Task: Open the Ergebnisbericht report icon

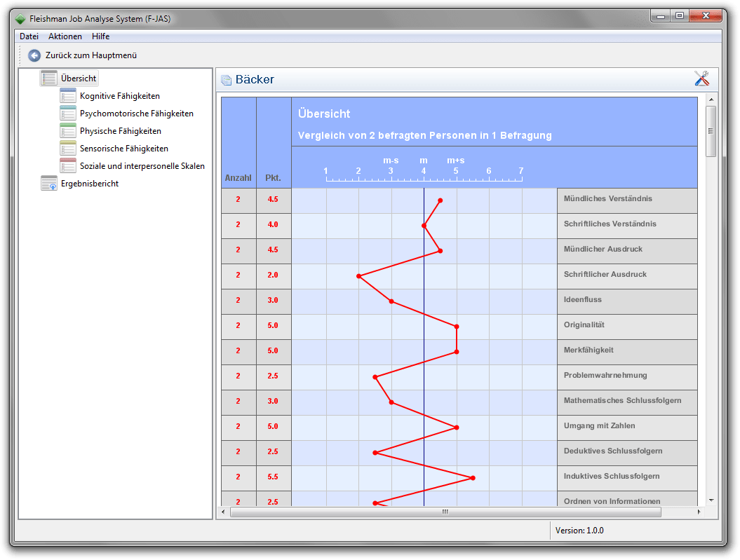Action: click(48, 183)
